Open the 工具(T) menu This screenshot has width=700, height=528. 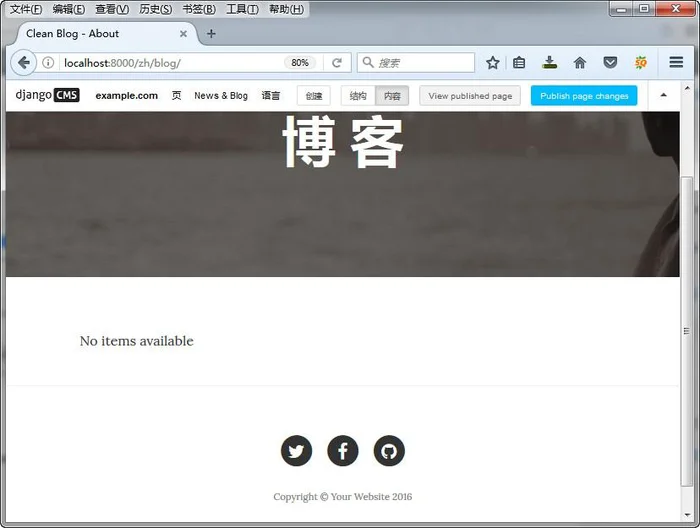point(242,9)
